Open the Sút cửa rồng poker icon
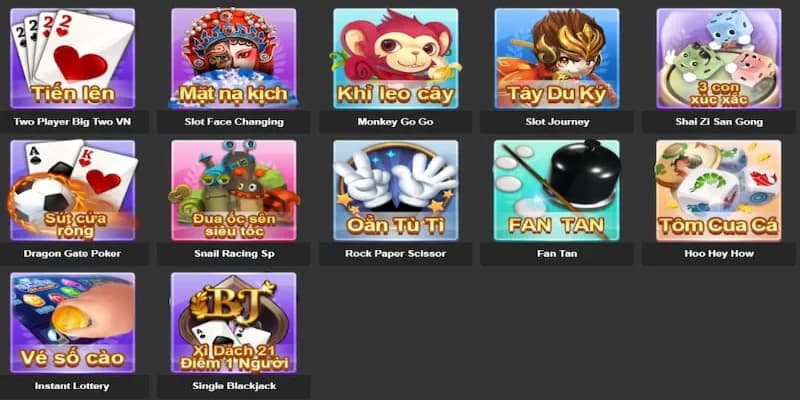800x400 pixels. point(72,190)
